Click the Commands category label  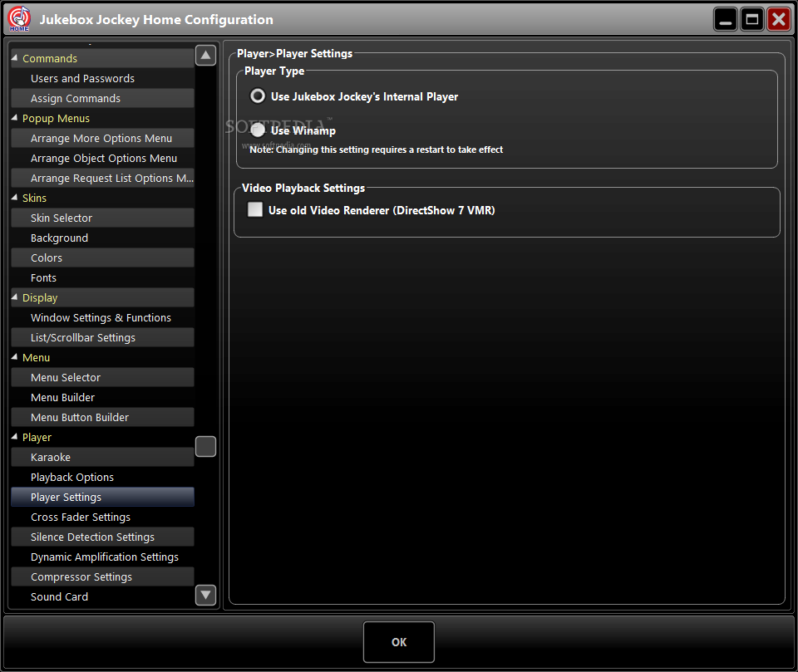[x=50, y=58]
